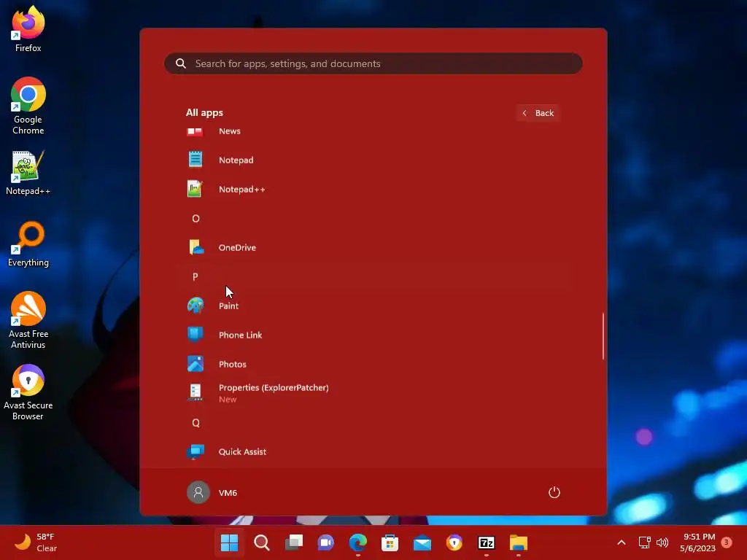Viewport: 747px width, 560px height.
Task: Open File Explorer from the taskbar
Action: click(x=519, y=542)
